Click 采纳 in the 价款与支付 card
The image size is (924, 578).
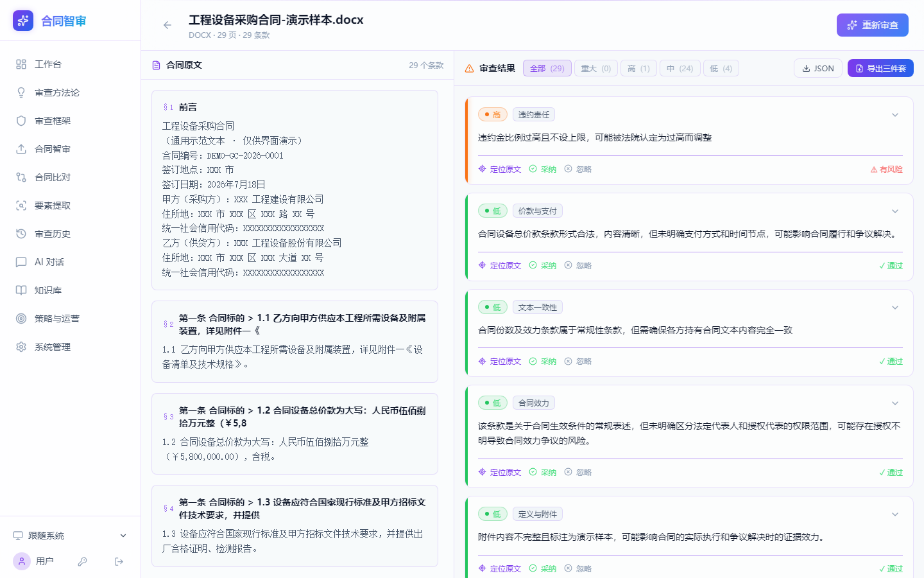point(543,266)
